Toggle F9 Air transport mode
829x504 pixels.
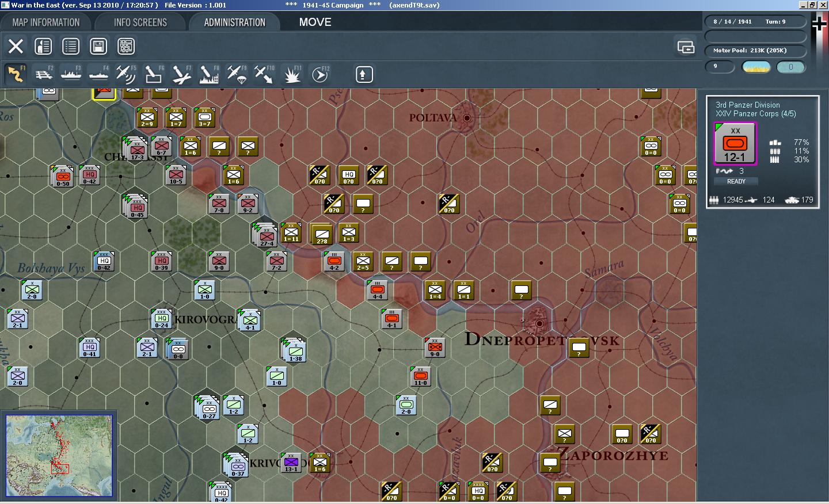click(237, 74)
